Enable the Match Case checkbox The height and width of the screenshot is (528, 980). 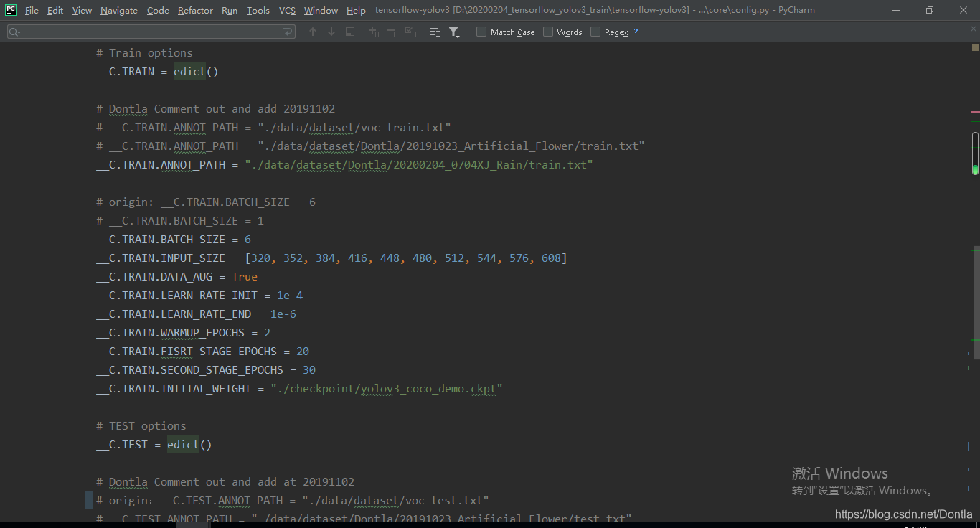click(x=481, y=32)
